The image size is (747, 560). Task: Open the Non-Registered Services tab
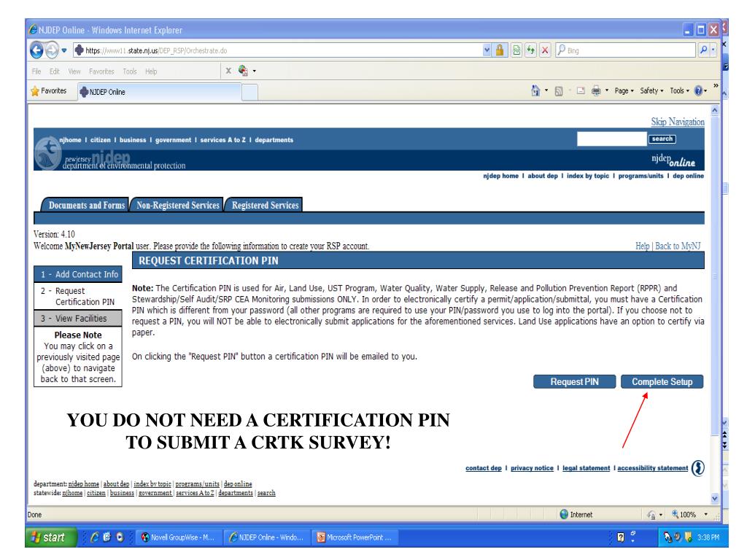point(177,205)
